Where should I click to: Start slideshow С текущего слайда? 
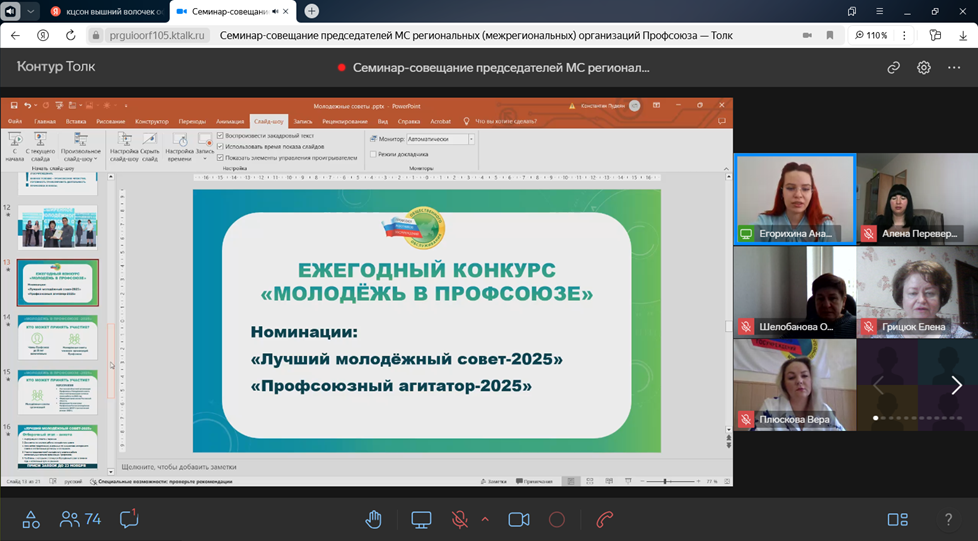tap(41, 147)
